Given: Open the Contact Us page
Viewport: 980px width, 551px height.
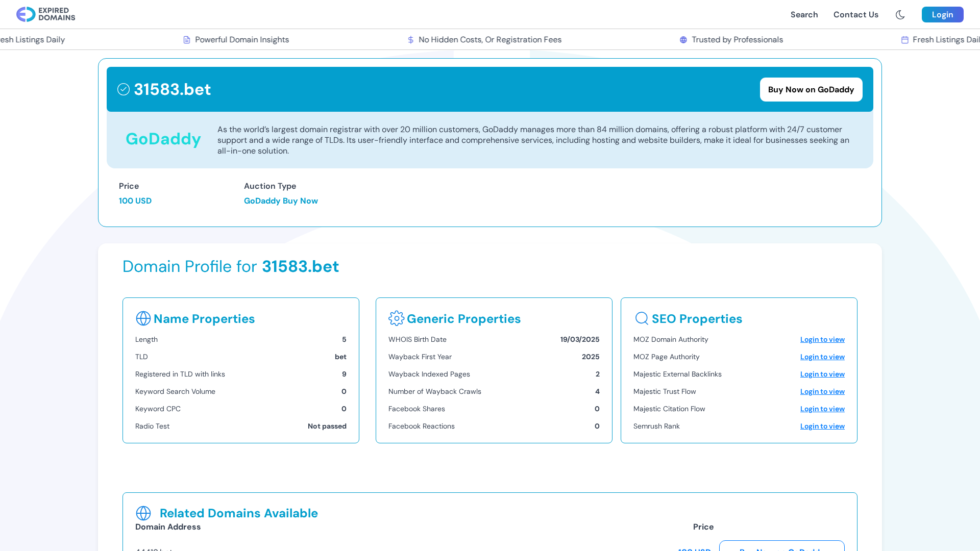Looking at the screenshot, I should [x=855, y=15].
